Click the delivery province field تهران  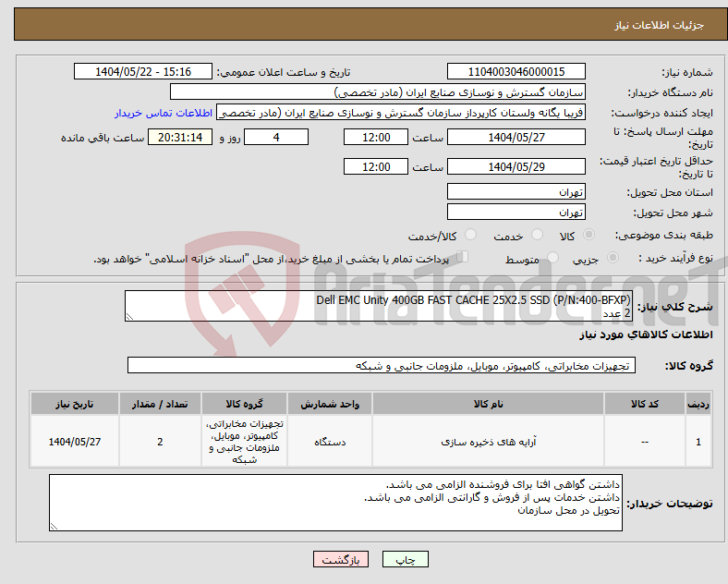click(516, 191)
